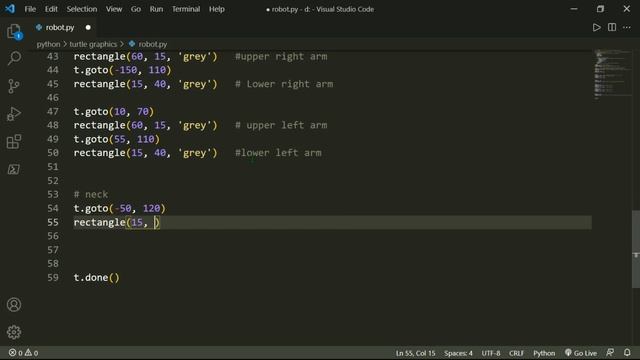
Task: Open the View menu
Action: coord(114,9)
